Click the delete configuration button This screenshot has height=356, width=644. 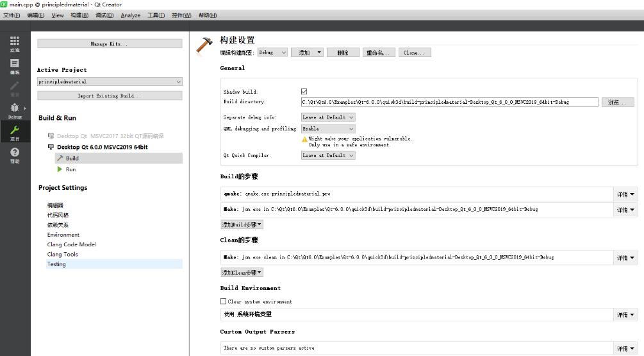tap(343, 53)
